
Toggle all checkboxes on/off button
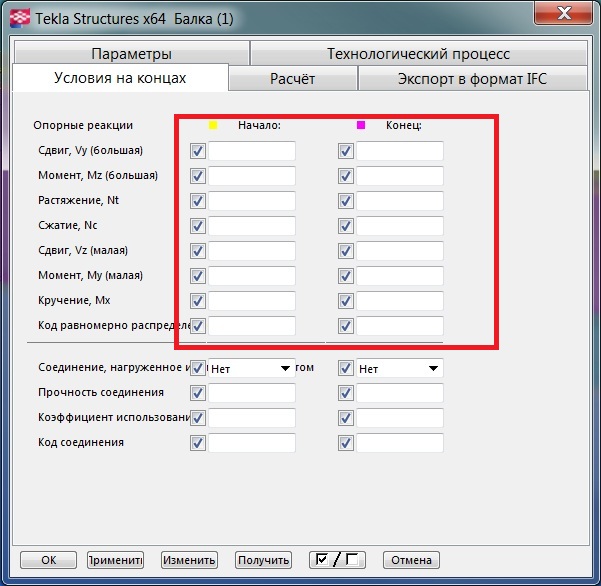337,560
